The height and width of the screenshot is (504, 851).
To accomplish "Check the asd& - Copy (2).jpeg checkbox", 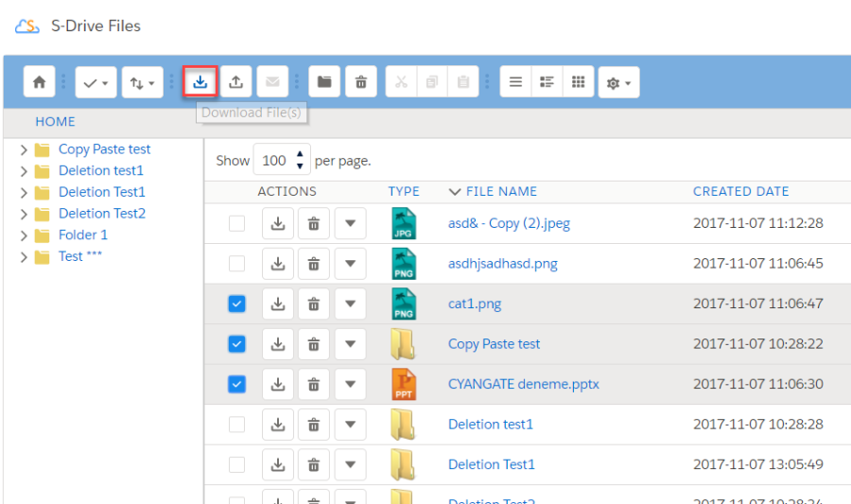I will tap(236, 224).
